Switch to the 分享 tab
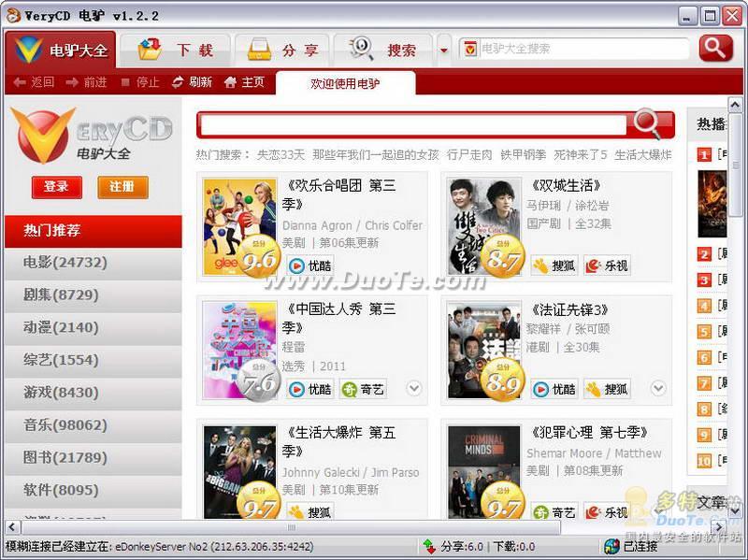 point(282,50)
